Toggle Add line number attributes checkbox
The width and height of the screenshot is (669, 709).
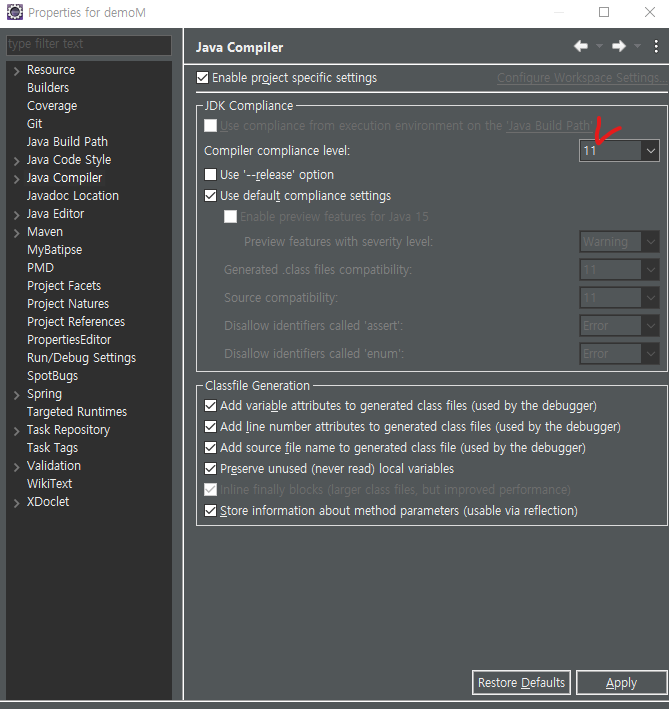click(210, 426)
